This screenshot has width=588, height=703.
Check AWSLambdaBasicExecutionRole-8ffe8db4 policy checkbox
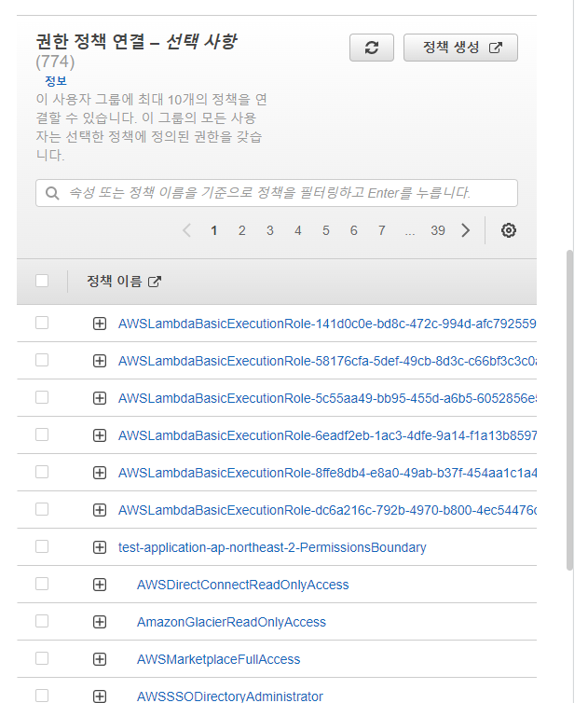[42, 472]
